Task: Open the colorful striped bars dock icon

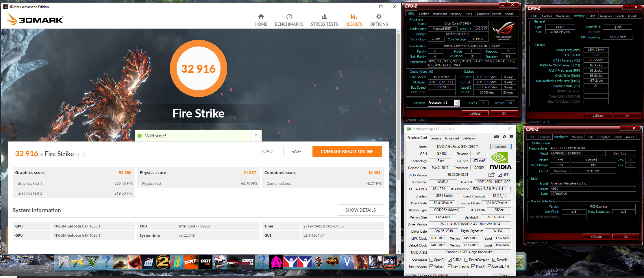Action: click(x=177, y=262)
